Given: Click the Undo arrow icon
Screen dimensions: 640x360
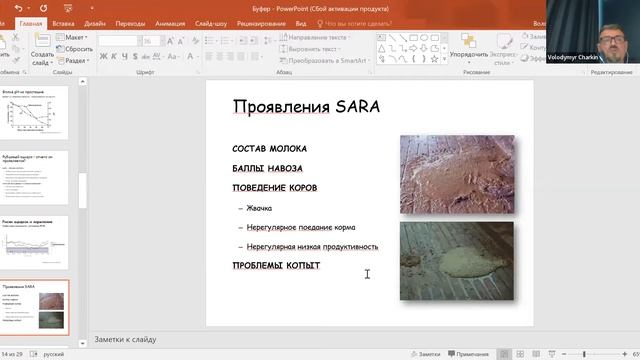Looking at the screenshot, I should click(x=18, y=8).
